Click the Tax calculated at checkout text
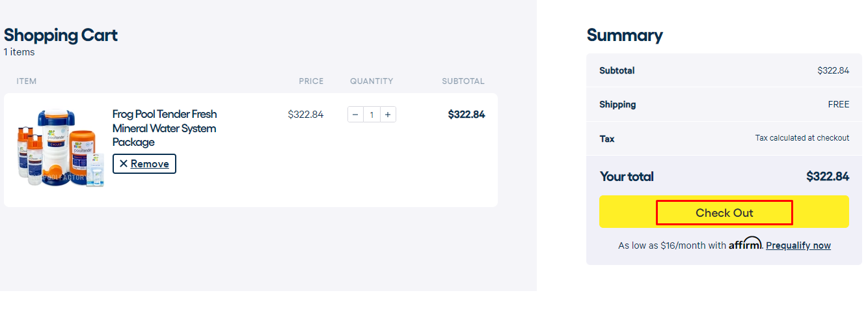The image size is (868, 321). 802,138
